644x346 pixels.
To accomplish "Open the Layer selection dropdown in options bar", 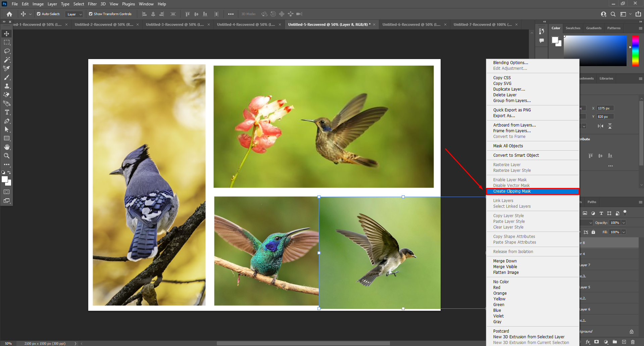I will click(x=74, y=14).
